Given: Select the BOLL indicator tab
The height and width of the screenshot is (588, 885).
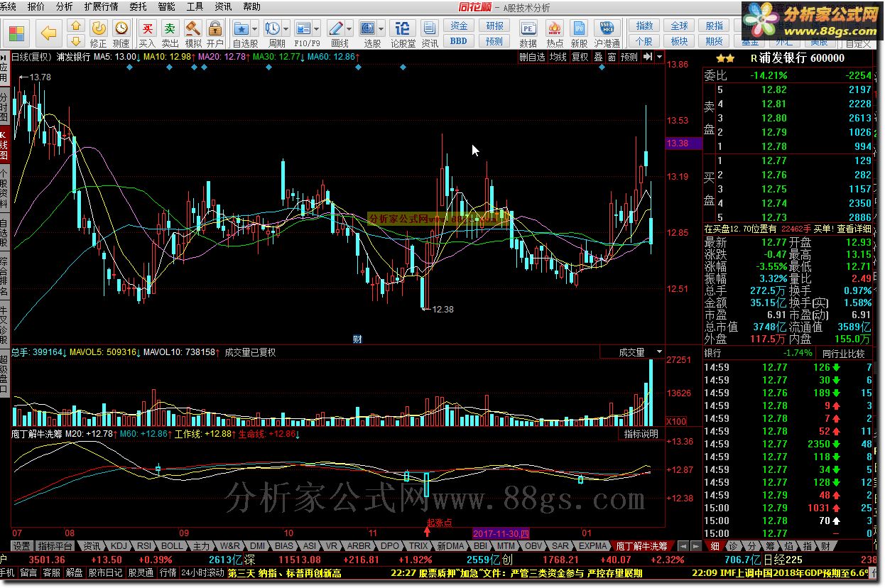Looking at the screenshot, I should [172, 546].
